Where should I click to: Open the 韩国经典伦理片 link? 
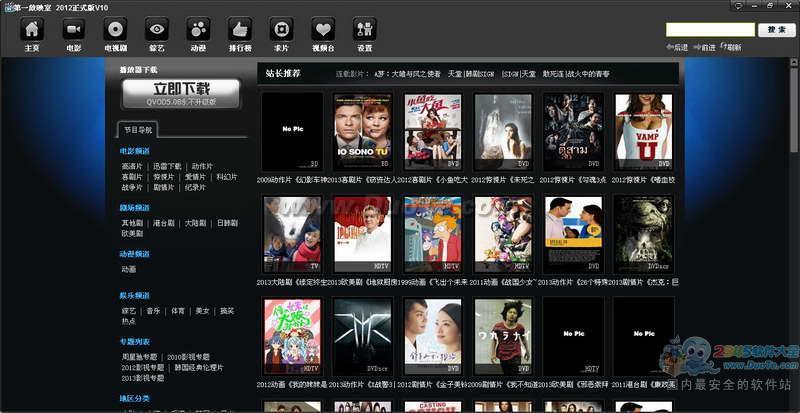(199, 368)
